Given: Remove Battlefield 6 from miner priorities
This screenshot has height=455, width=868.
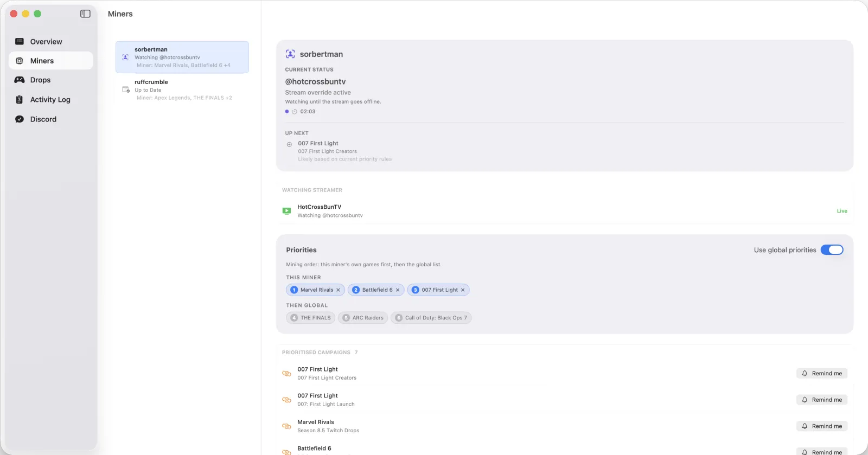Looking at the screenshot, I should pyautogui.click(x=398, y=290).
